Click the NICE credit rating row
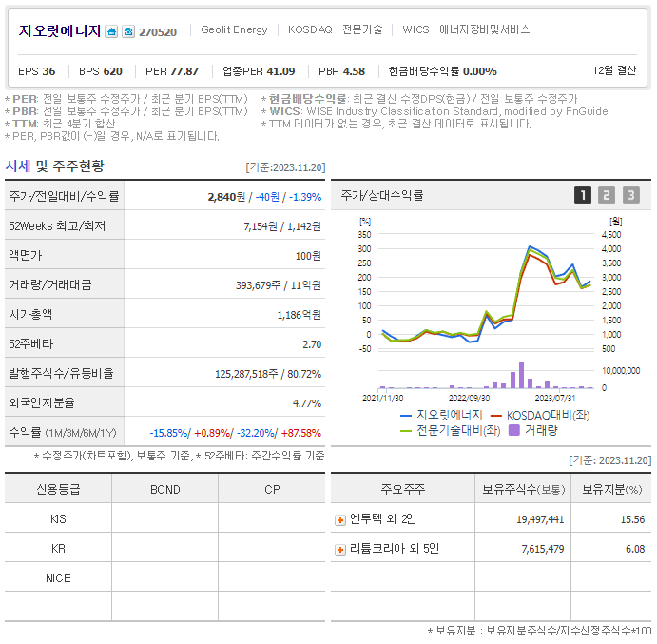 (x=165, y=577)
